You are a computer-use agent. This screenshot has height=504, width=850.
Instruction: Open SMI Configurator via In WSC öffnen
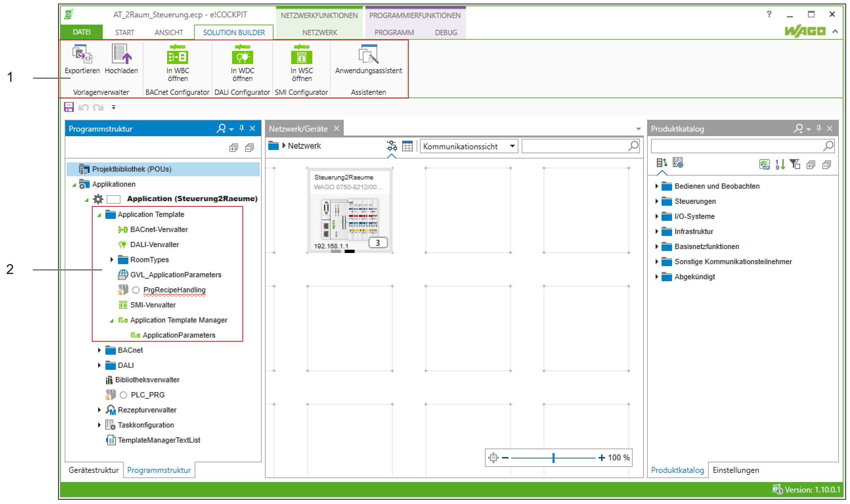tap(301, 63)
